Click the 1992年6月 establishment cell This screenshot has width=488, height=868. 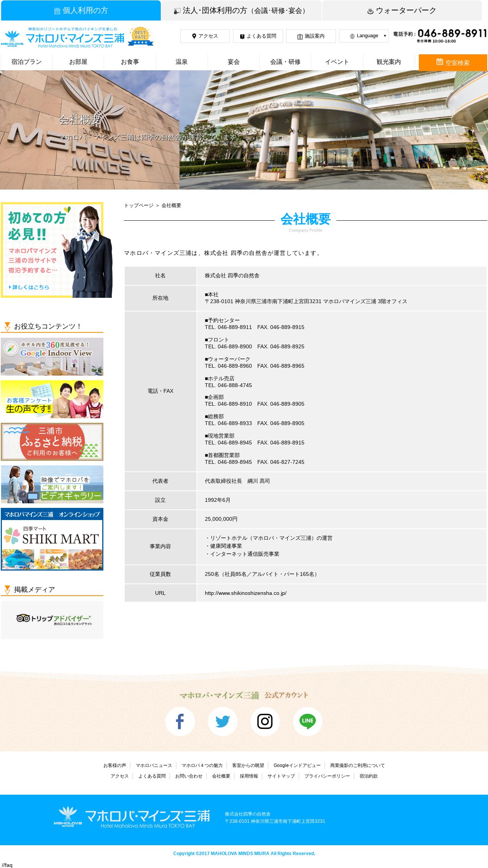click(342, 500)
